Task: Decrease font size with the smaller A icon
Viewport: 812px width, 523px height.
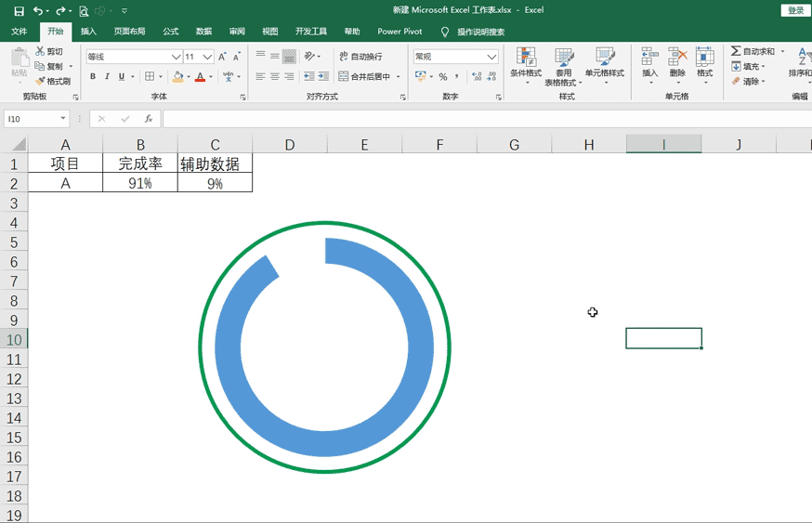Action: 237,57
